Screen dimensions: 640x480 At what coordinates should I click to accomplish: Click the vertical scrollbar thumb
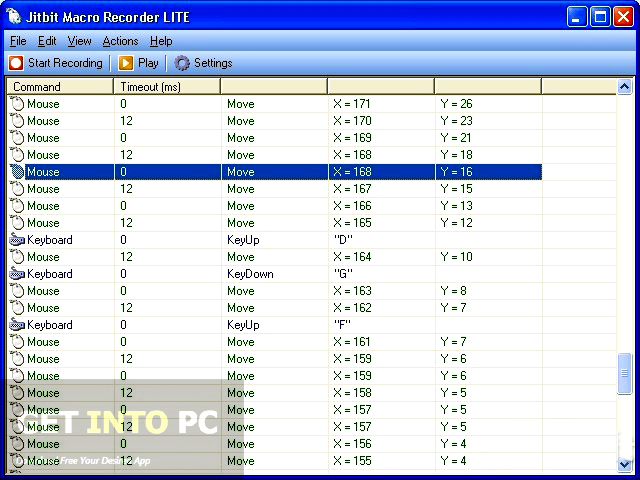click(x=624, y=373)
